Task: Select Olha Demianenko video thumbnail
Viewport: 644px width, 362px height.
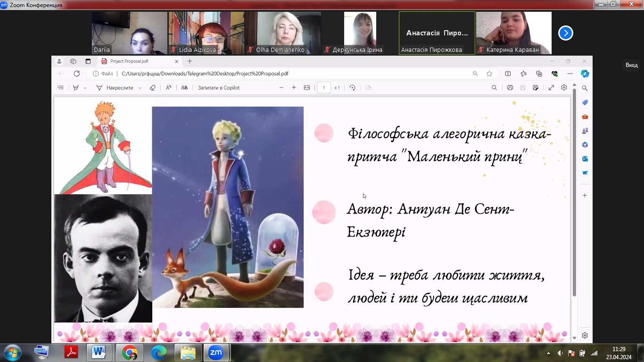Action: point(283,33)
